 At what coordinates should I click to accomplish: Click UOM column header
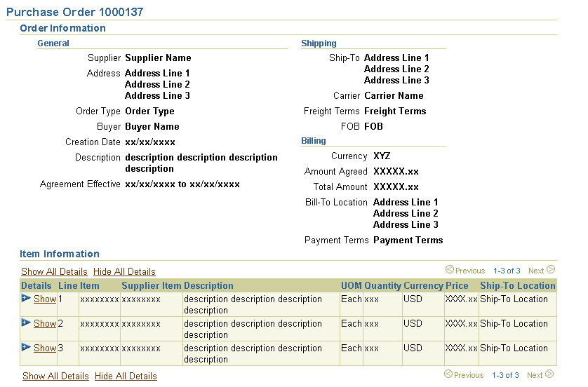pos(352,285)
